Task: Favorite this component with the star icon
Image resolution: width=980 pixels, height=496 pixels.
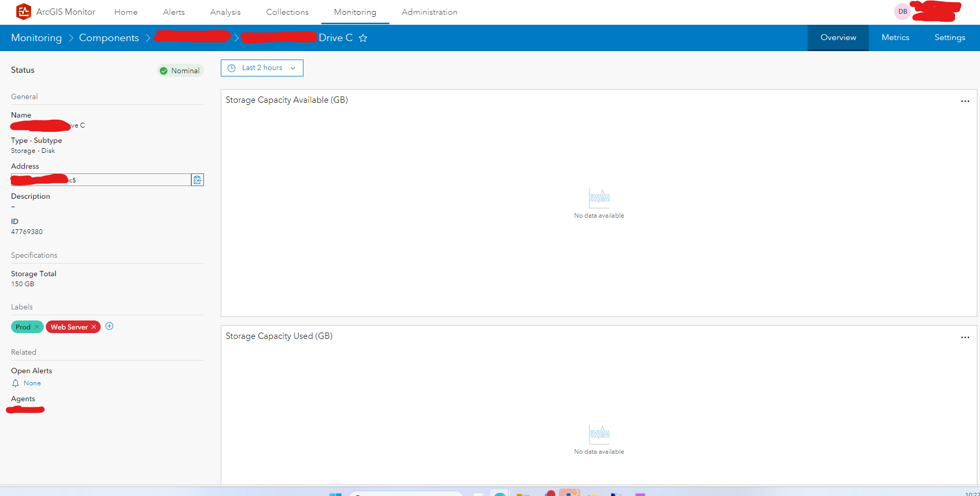Action: (x=363, y=38)
